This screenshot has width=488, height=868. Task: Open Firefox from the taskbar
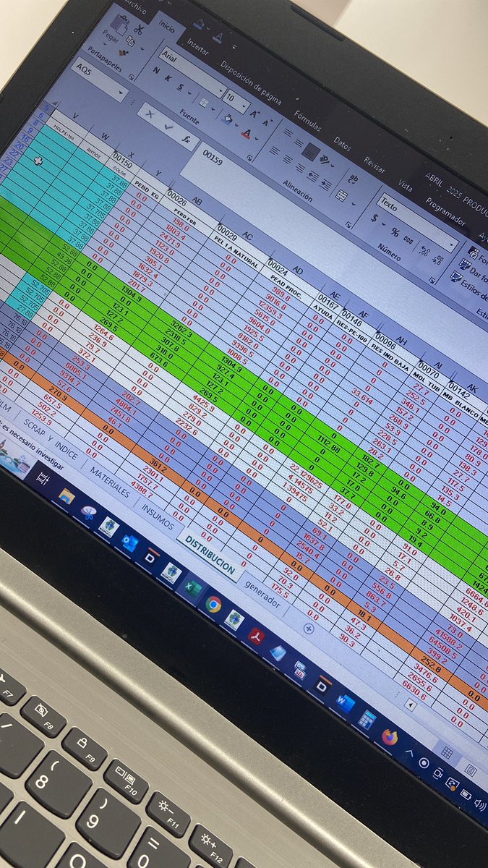(x=390, y=736)
